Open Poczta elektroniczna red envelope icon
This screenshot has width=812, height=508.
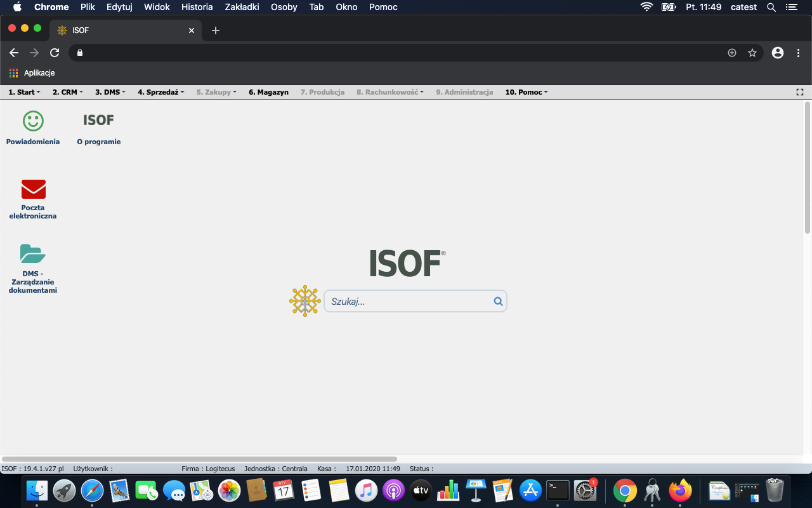[33, 189]
